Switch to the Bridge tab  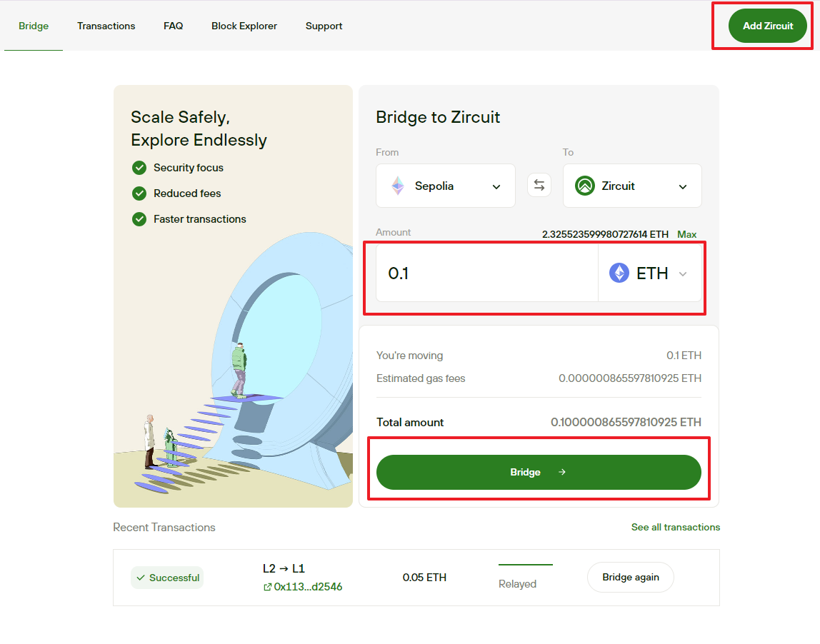click(34, 26)
